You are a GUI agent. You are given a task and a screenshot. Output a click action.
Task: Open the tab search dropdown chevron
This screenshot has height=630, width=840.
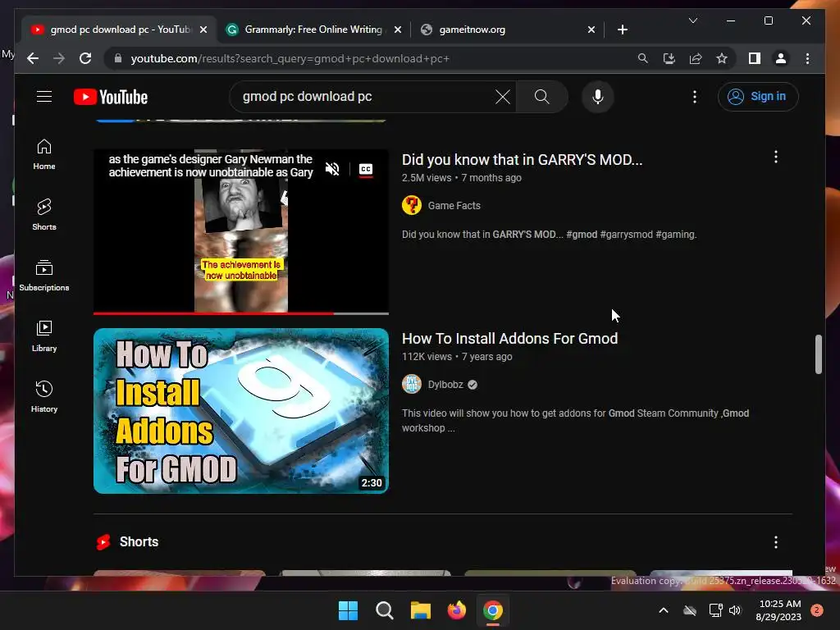tap(692, 21)
